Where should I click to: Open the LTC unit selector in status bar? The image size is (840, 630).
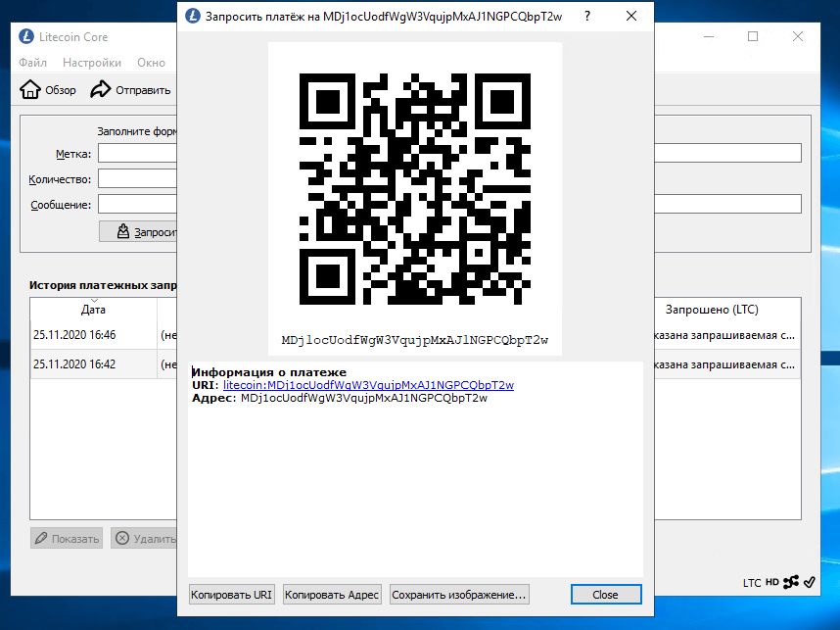(x=751, y=582)
